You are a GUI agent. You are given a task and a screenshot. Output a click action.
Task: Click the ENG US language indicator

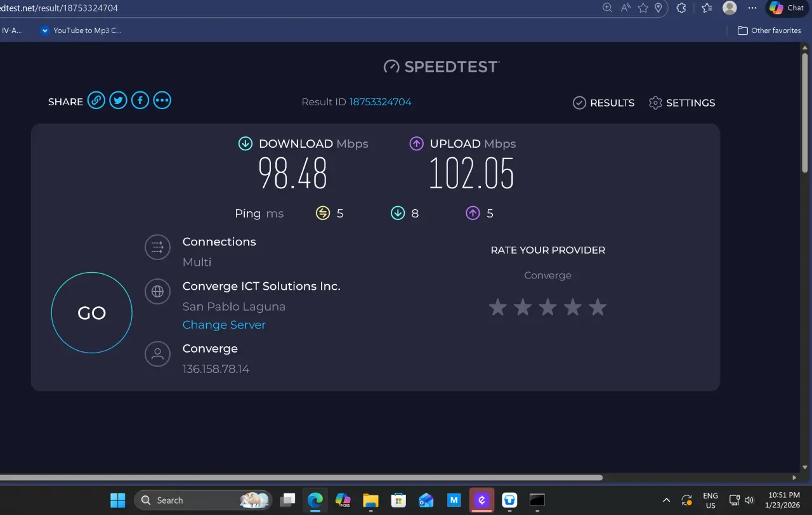(710, 500)
